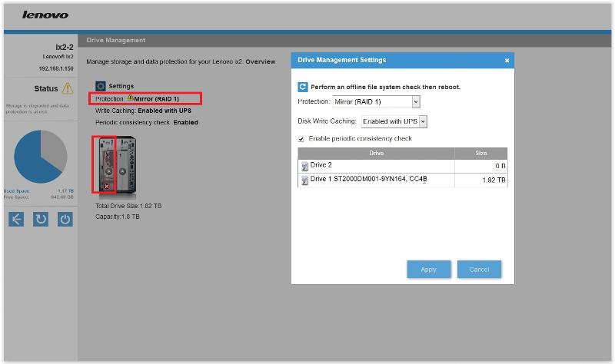The image size is (615, 364).
Task: Click Perform an offline file system check link
Action: tap(386, 87)
